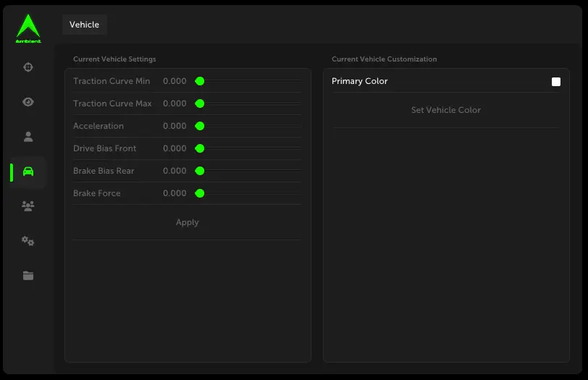Click the Apply button
The width and height of the screenshot is (588, 380).
187,223
